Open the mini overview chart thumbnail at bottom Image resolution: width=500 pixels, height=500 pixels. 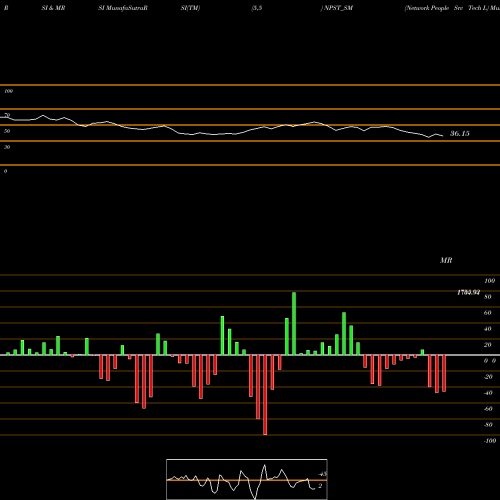click(x=247, y=479)
